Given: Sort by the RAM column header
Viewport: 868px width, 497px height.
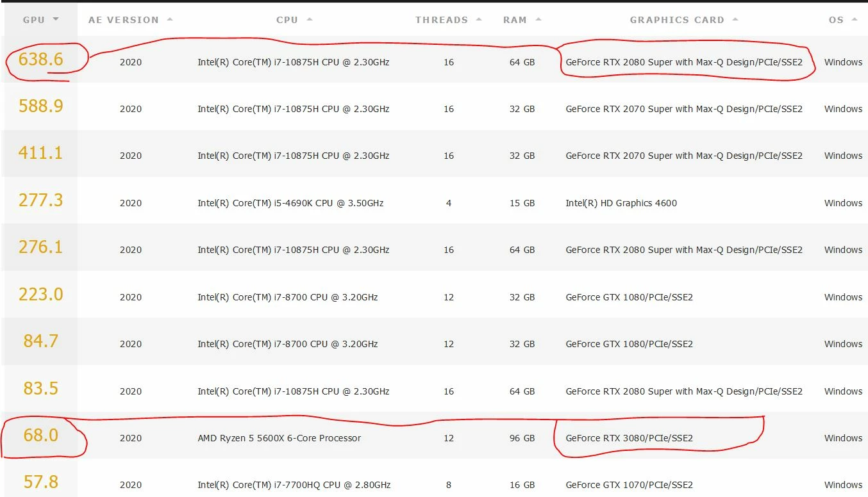Looking at the screenshot, I should pos(522,20).
